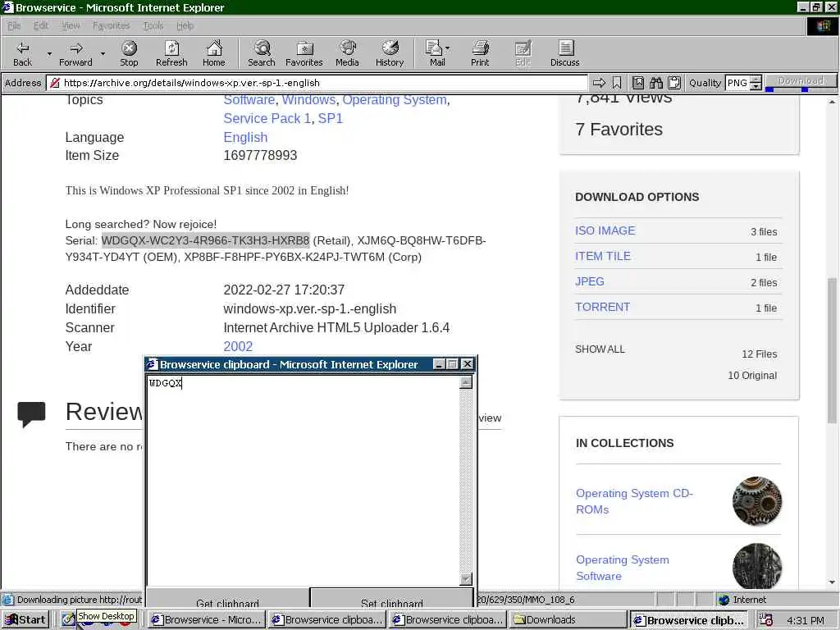The width and height of the screenshot is (840, 630).
Task: Open TORRENT download option
Action: click(x=602, y=307)
